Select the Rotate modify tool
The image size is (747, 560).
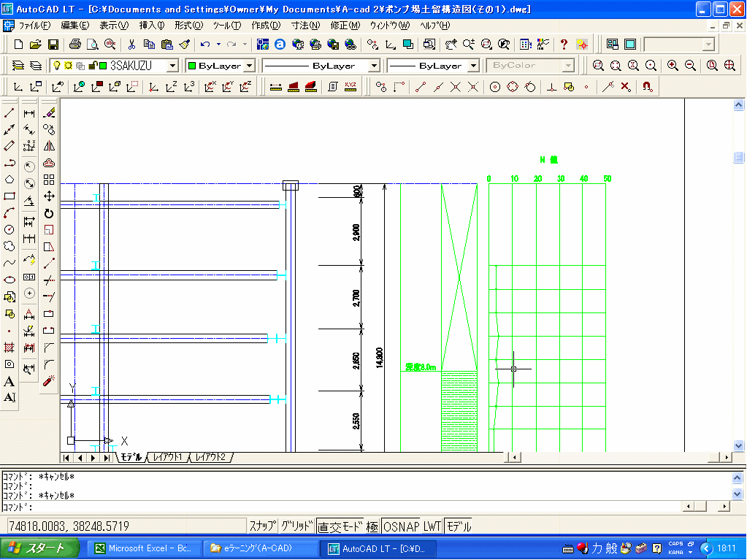[x=49, y=213]
